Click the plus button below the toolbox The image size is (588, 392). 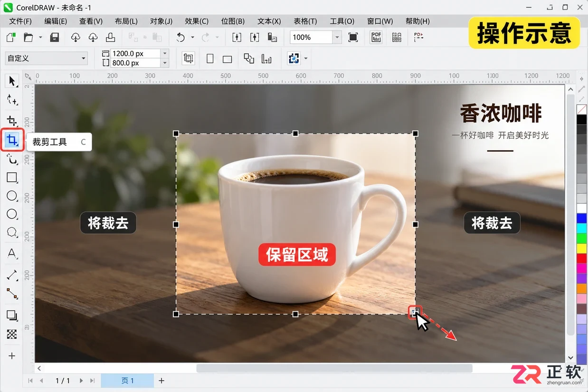click(12, 356)
